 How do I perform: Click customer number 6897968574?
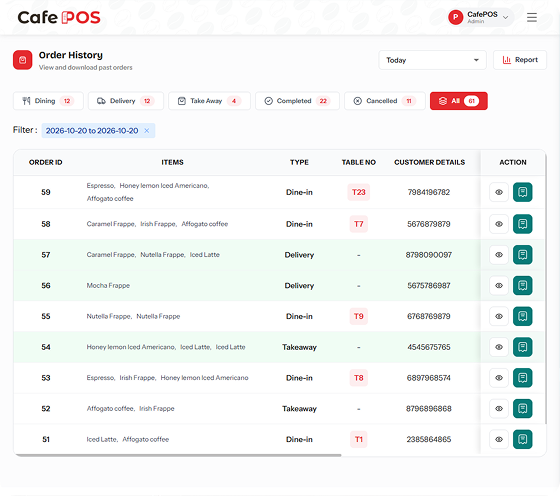(x=429, y=377)
